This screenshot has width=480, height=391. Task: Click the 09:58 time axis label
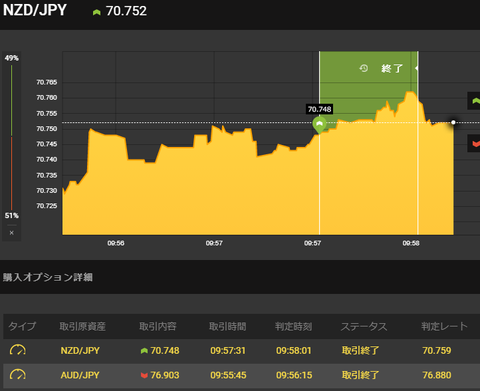pyautogui.click(x=411, y=243)
